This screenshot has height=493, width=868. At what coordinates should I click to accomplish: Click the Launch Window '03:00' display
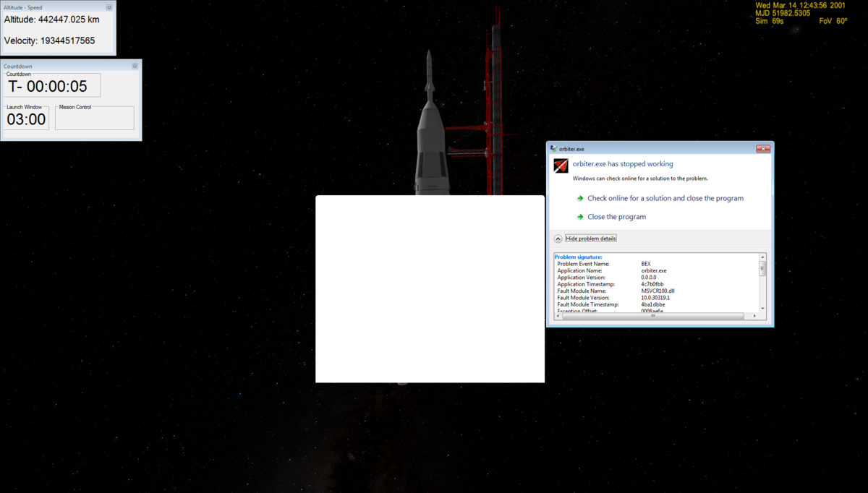coord(26,119)
